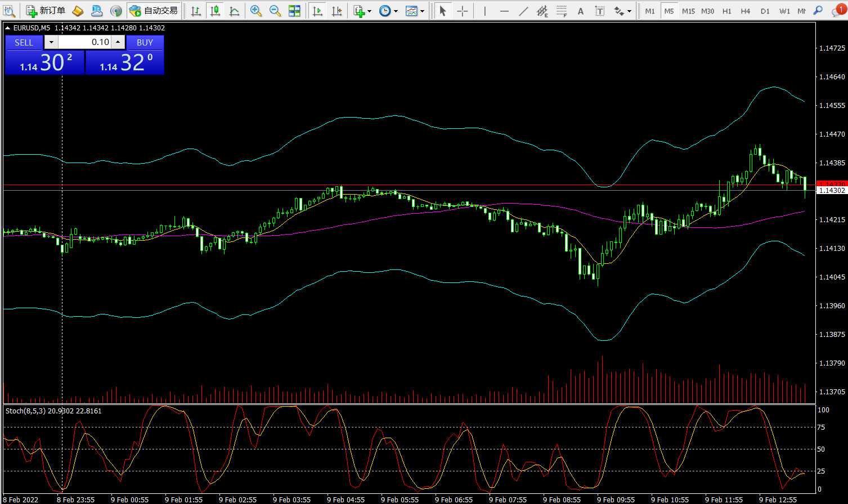Click the 1.14302 current price label
848x504 pixels.
[x=832, y=191]
